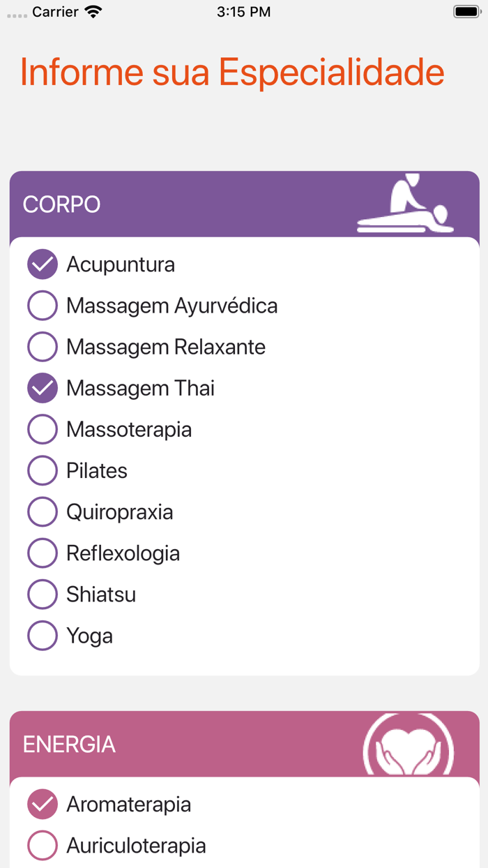Screen dimensions: 488x868
Task: Tap the CORPO section header
Action: [x=62, y=204]
